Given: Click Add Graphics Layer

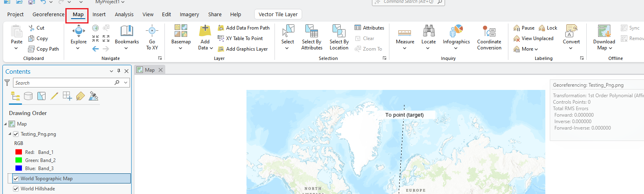Looking at the screenshot, I should tap(243, 49).
